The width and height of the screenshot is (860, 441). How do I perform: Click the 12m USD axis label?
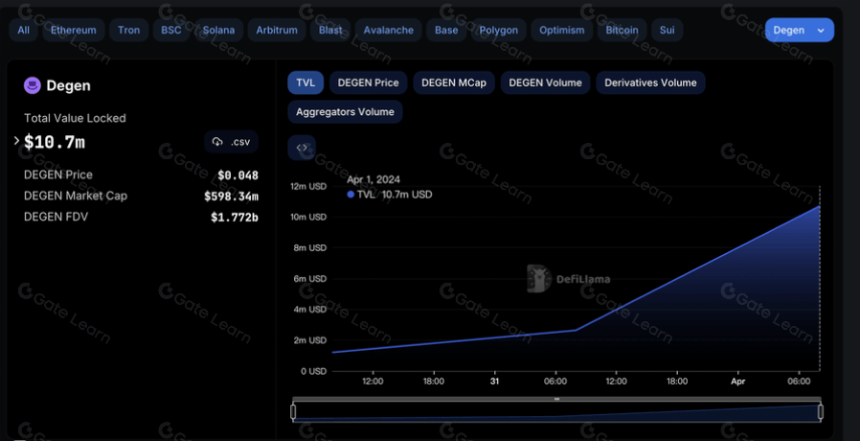tap(308, 186)
